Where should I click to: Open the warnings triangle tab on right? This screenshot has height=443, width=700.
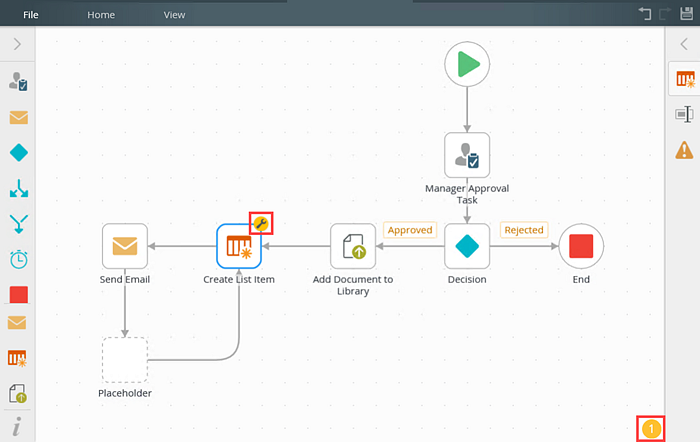coord(684,150)
